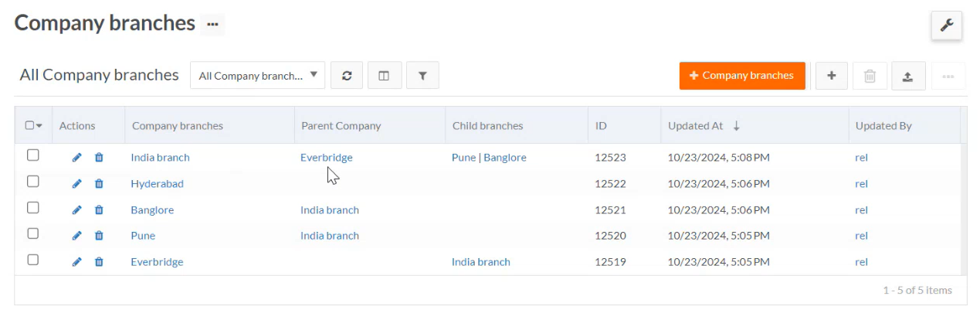Sort by the Updated At column header
The width and height of the screenshot is (980, 320).
pyautogui.click(x=696, y=126)
